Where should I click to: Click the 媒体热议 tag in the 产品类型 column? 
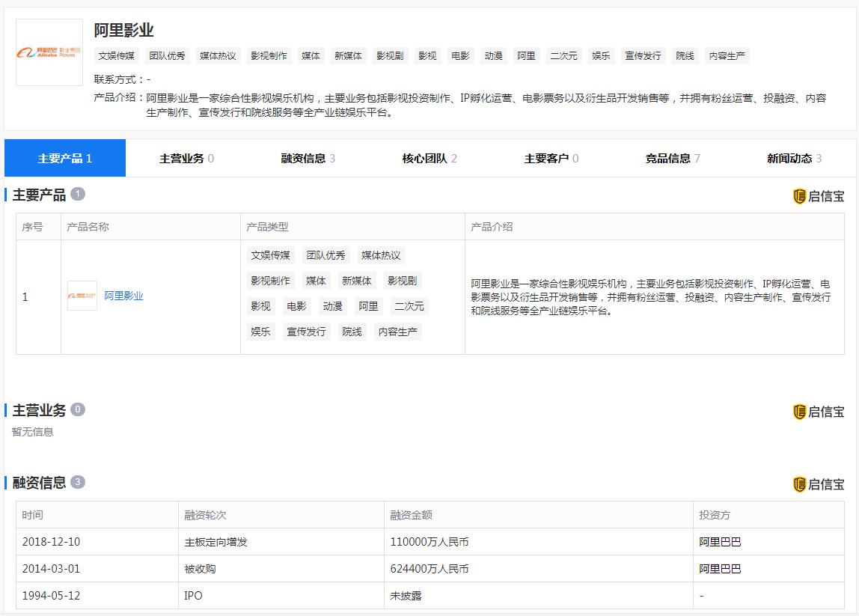382,255
